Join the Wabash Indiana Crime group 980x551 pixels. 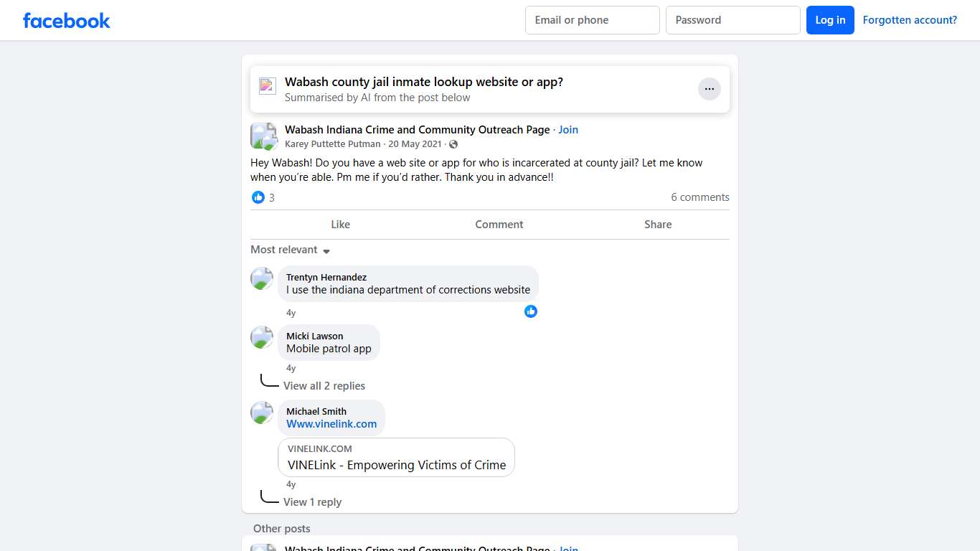click(568, 130)
